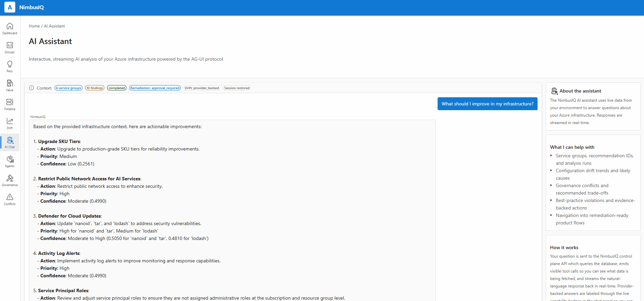Open the Governance gavel icon
This screenshot has height=301, width=644.
click(10, 178)
